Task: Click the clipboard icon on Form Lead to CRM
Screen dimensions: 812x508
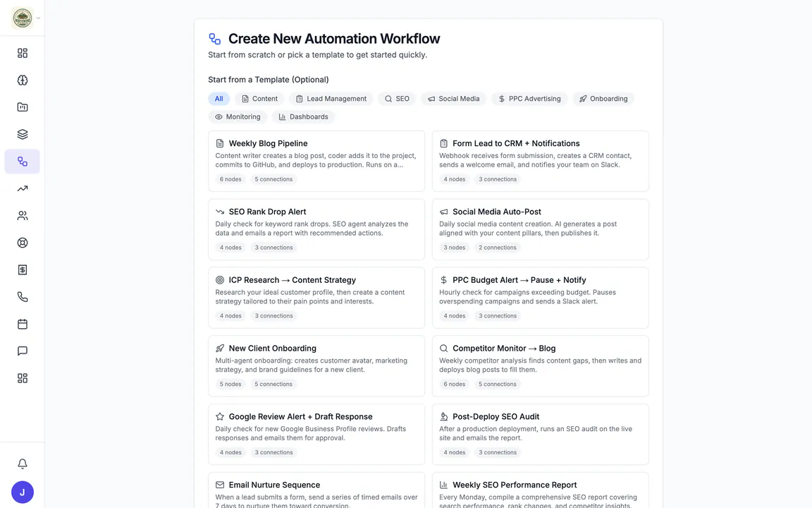Action: click(444, 143)
